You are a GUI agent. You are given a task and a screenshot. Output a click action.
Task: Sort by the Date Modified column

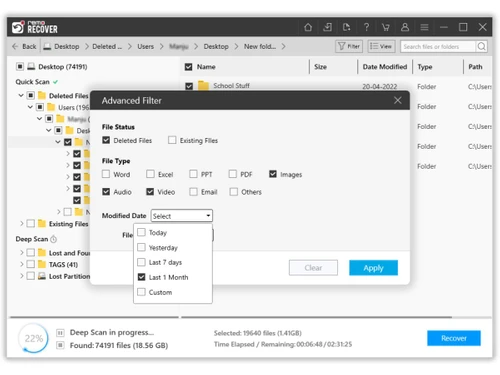coord(385,67)
